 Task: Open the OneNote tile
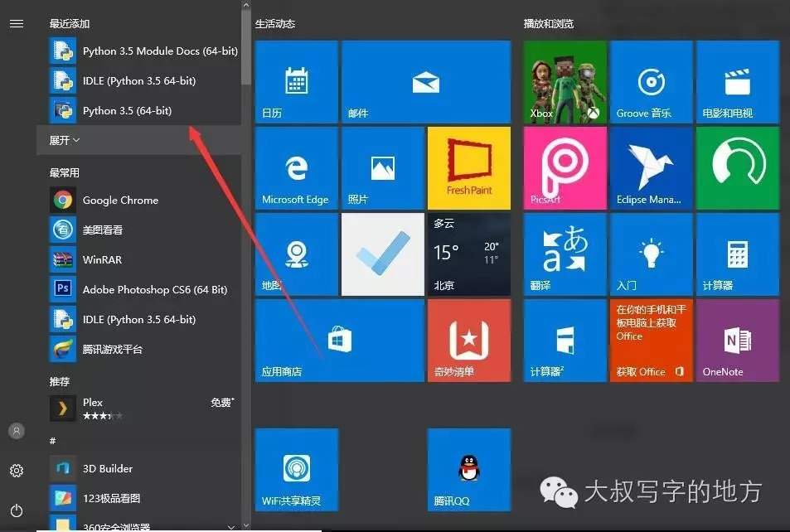click(x=738, y=341)
